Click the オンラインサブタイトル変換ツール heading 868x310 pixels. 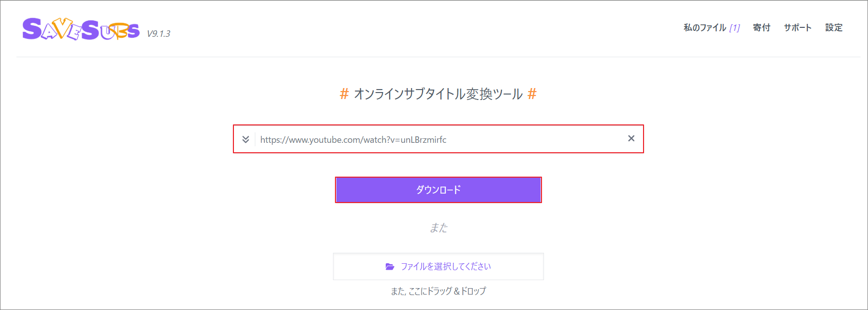[438, 94]
